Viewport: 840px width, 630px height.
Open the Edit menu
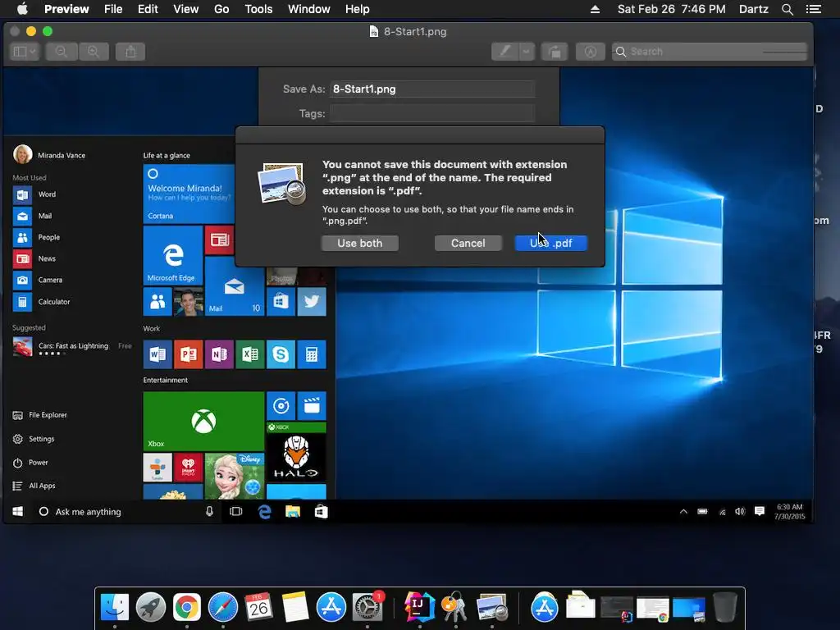(148, 9)
